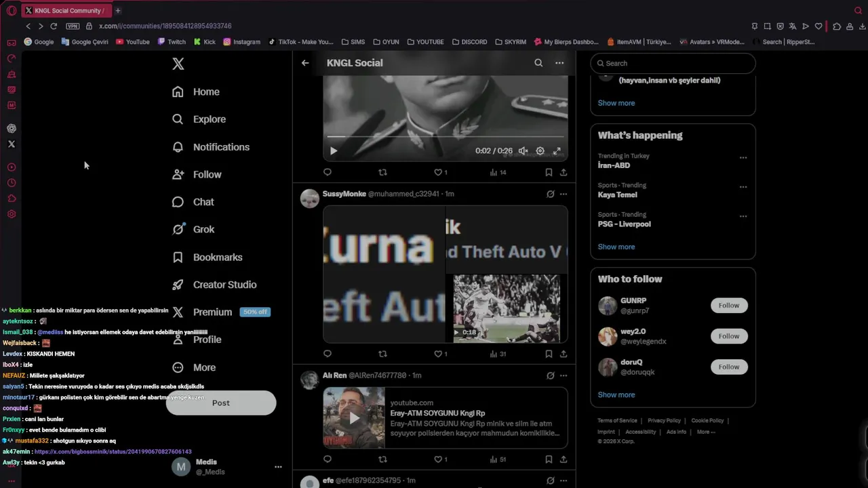Bookmark the Alı Ren post
The height and width of the screenshot is (488, 868).
click(549, 459)
